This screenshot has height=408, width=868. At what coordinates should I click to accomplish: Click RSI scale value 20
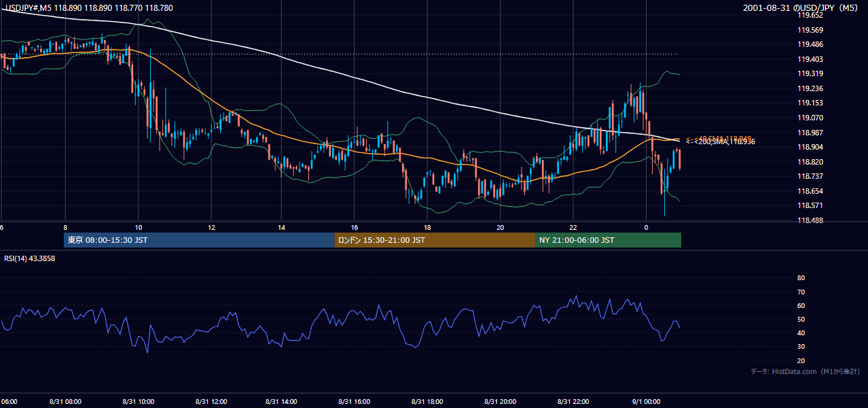[x=801, y=360]
